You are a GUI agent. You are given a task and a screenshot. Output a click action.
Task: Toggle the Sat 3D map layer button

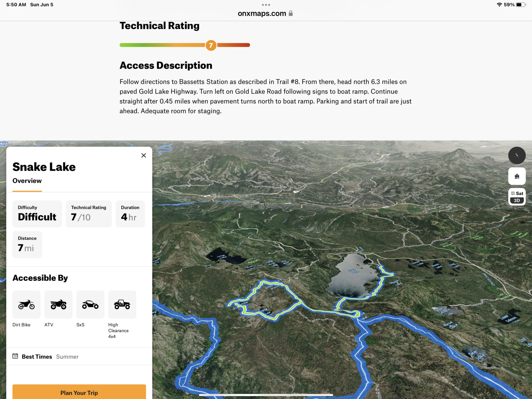(x=517, y=197)
